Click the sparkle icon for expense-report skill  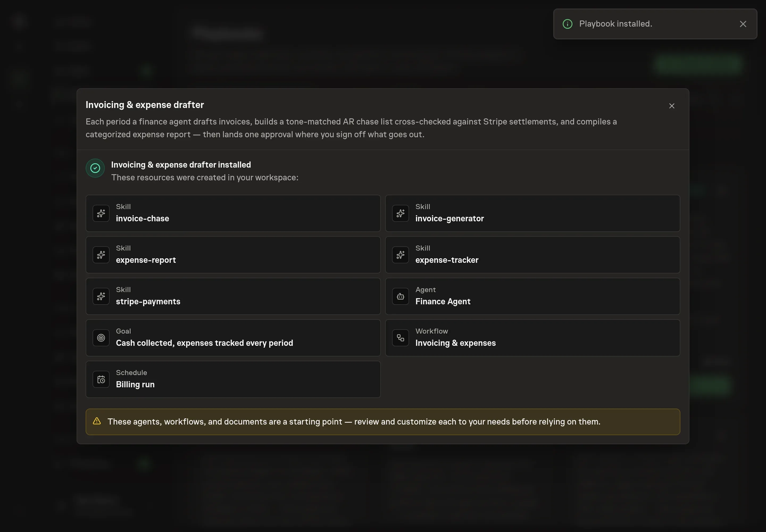pyautogui.click(x=101, y=255)
